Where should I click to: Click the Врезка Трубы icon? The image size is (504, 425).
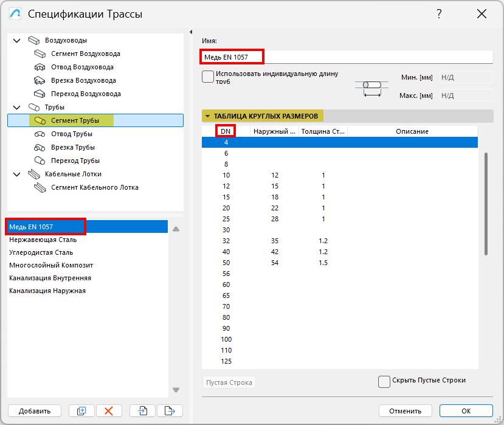coord(40,148)
